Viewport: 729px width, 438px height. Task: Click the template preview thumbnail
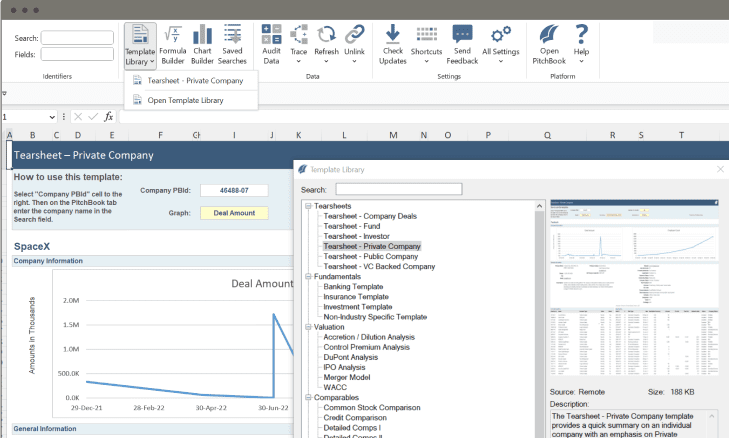[x=634, y=287]
